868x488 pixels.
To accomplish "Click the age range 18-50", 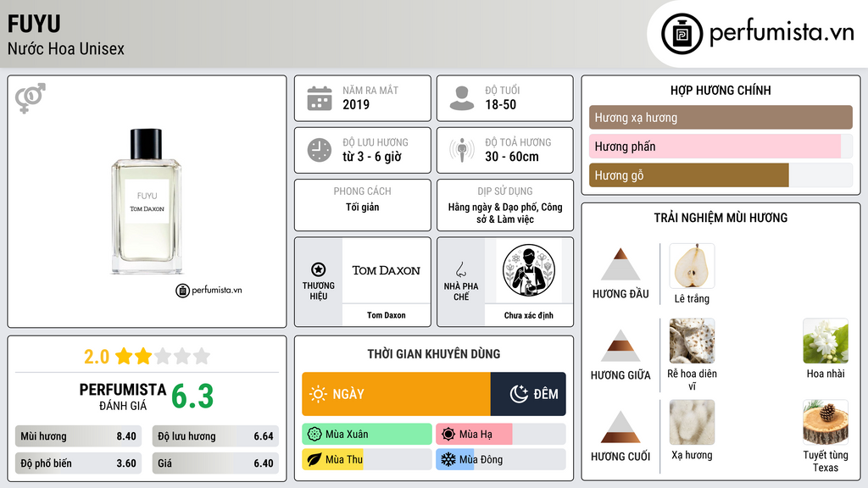I will tap(500, 104).
